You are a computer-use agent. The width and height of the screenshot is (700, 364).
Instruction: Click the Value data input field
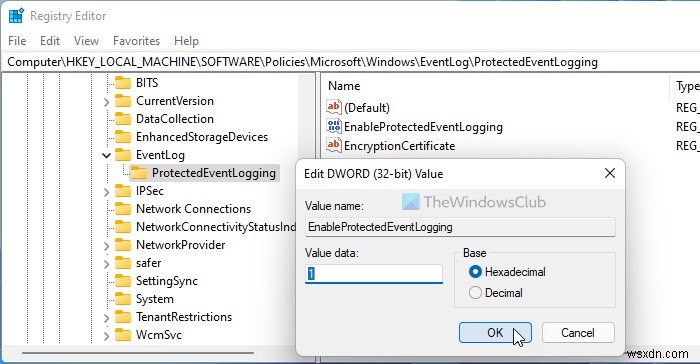click(x=374, y=274)
